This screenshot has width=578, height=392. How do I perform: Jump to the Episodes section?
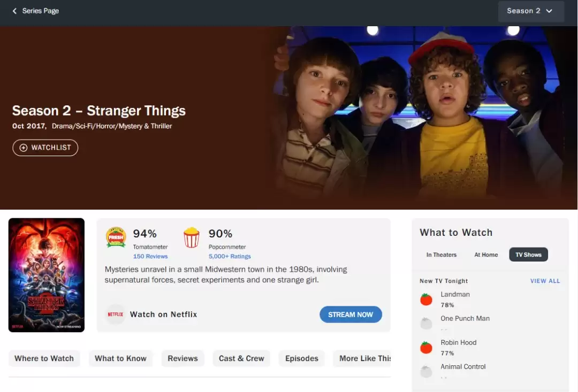coord(301,358)
